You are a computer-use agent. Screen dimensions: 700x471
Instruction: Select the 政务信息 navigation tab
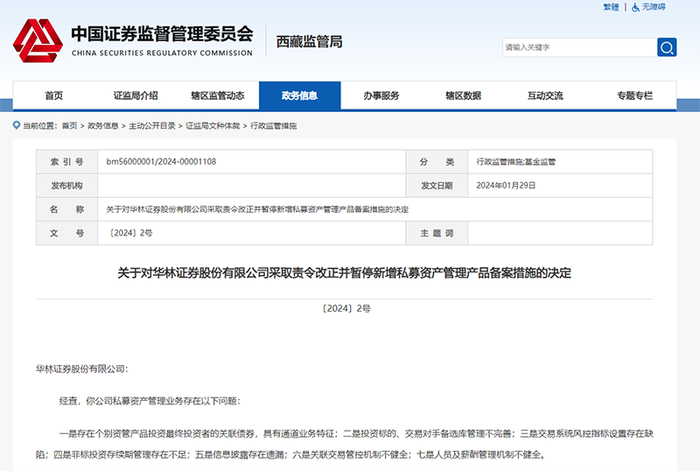tap(300, 96)
